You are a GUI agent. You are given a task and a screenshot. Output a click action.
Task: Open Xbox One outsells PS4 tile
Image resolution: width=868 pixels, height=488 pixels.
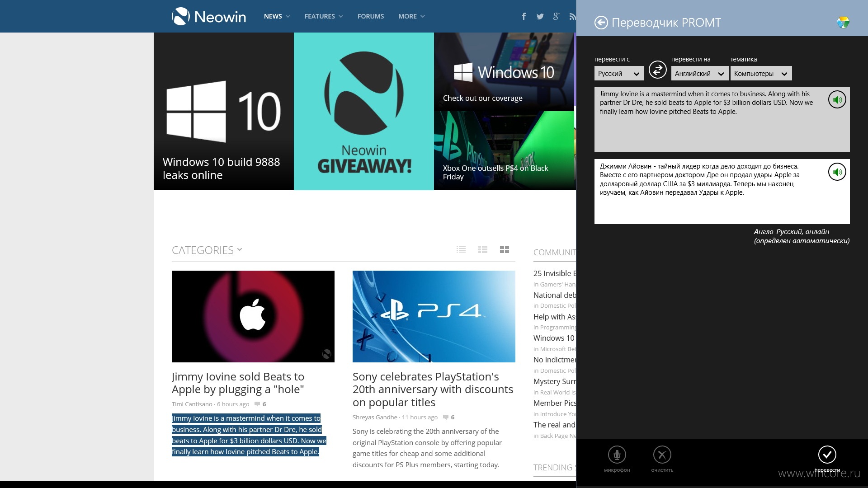tap(504, 150)
